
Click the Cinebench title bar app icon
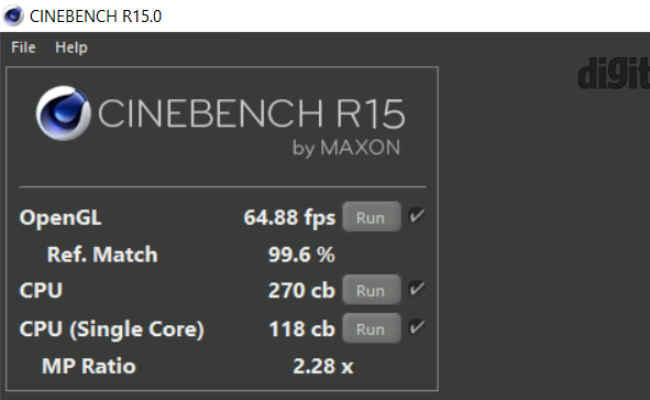[13, 16]
